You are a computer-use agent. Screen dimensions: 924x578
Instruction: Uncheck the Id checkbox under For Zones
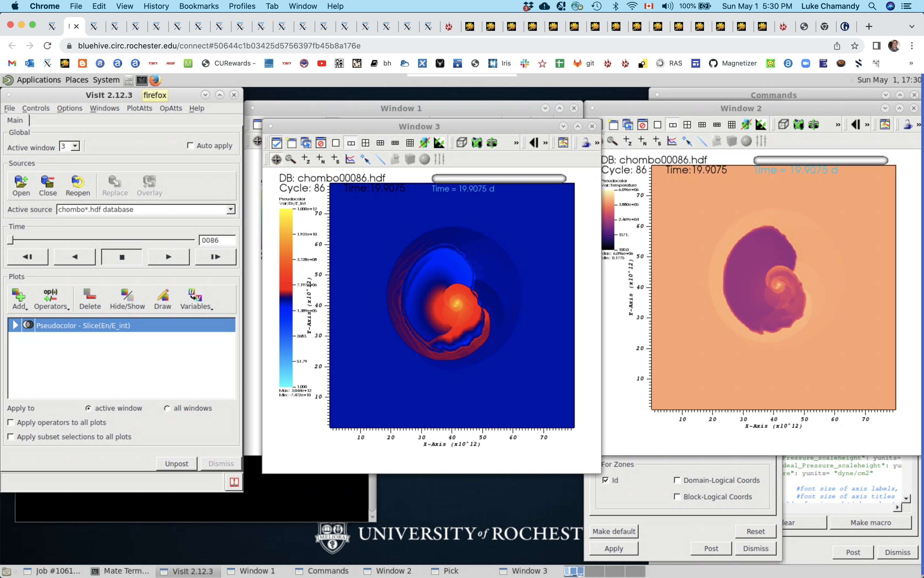point(606,480)
